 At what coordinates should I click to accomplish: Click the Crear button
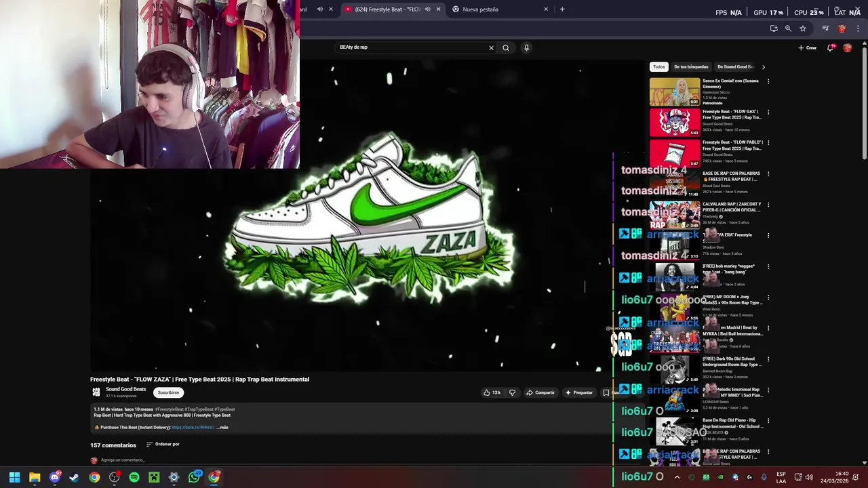tap(807, 47)
